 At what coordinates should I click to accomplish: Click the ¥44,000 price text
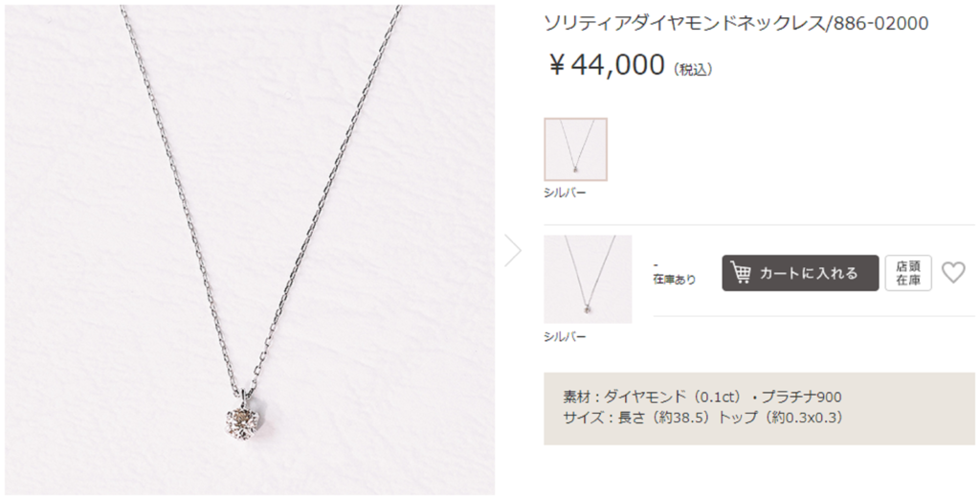pos(606,65)
